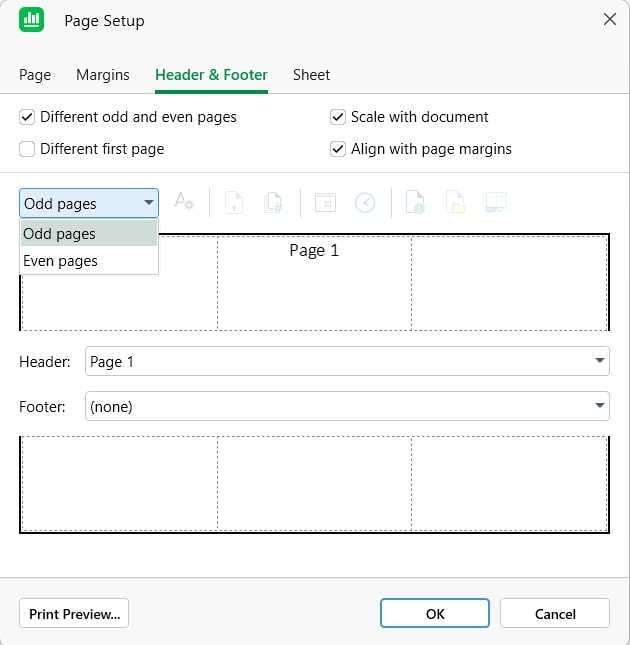The height and width of the screenshot is (645, 630).
Task: Click the insert file path folder icon
Action: (x=455, y=203)
